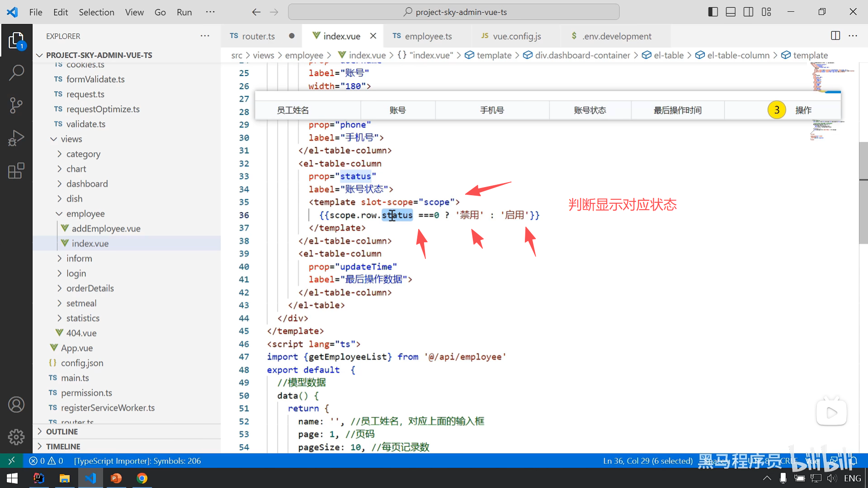Open addEmployee.vue in the explorer
Viewport: 868px width, 488px height.
[106, 228]
